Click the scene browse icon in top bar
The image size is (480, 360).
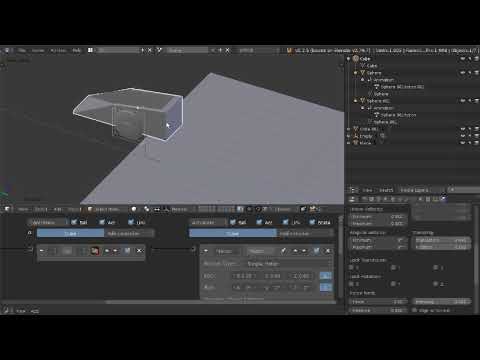pyautogui.click(x=159, y=50)
